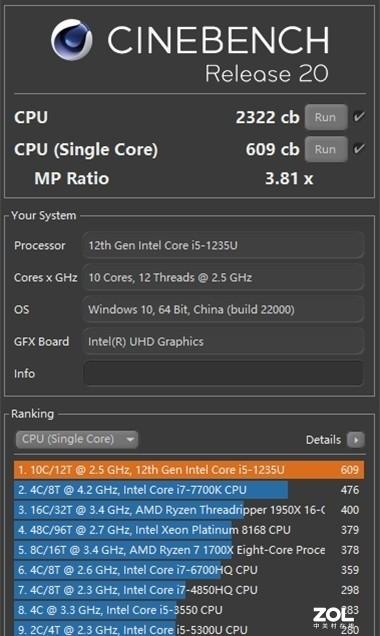Select the Core i7-6700HQ ranking entry
This screenshot has height=636, width=380.
189,570
